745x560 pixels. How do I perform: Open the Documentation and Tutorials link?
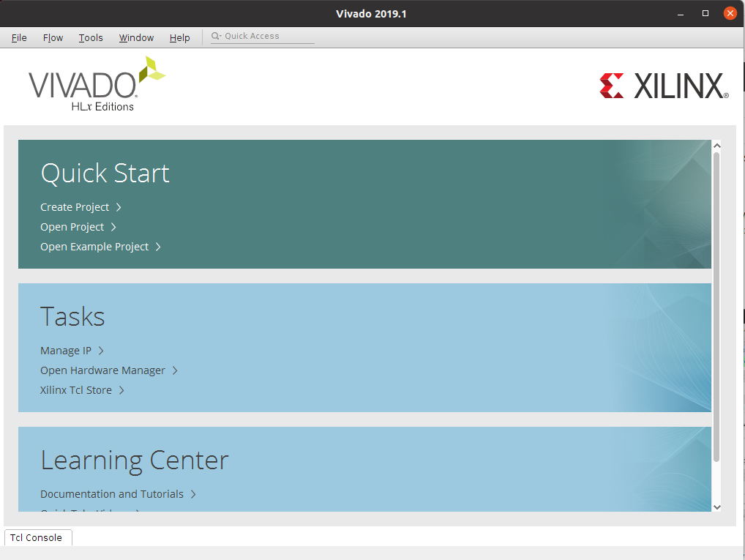tap(112, 494)
